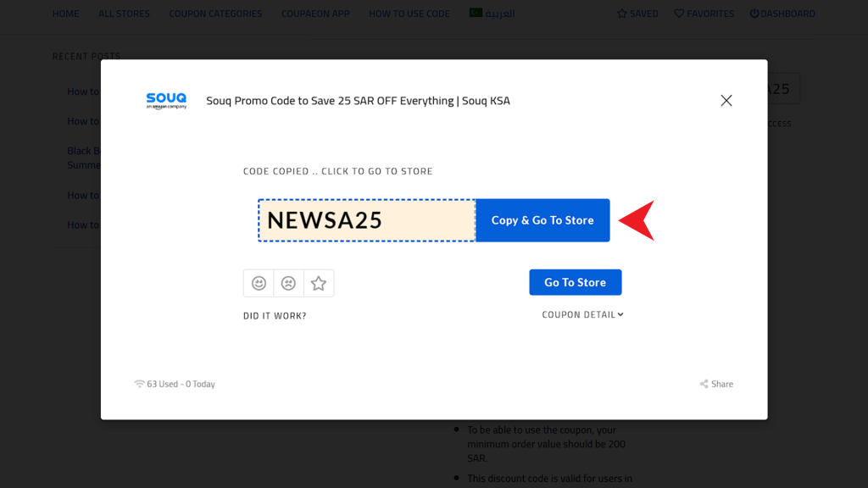Screen dimensions: 868x488
Task: Select ALL STORES from the navigation bar
Action: click(x=124, y=13)
